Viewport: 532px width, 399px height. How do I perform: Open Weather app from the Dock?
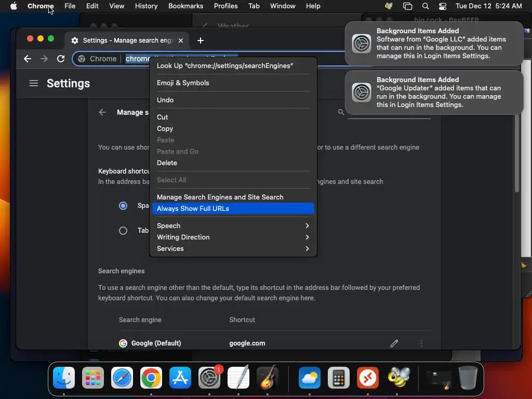[x=310, y=378]
